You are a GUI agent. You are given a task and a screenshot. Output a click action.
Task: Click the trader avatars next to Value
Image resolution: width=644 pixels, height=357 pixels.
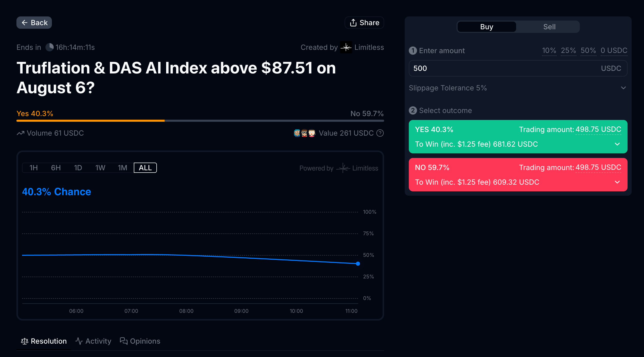[305, 133]
